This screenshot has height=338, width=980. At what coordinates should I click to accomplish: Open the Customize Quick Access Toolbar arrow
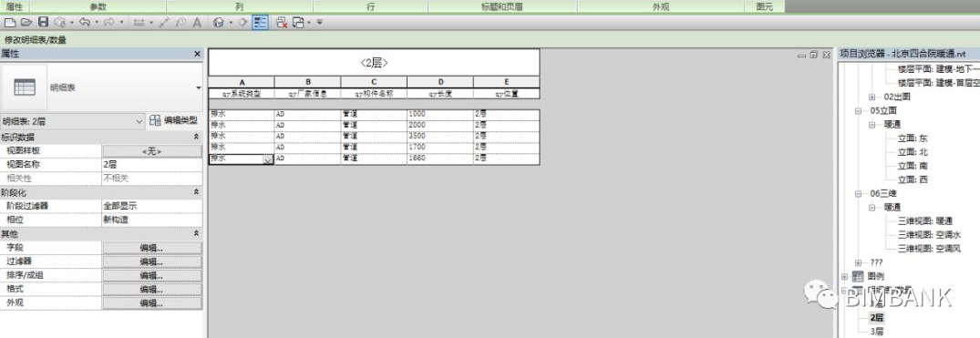319,23
